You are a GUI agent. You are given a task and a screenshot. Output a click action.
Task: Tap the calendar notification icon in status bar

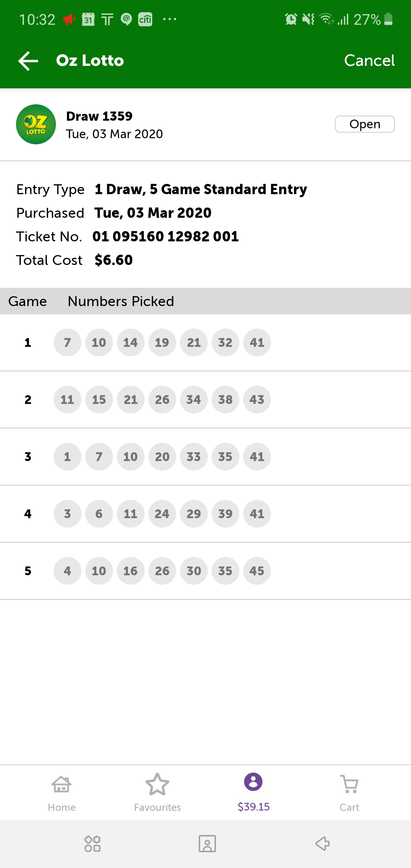88,19
